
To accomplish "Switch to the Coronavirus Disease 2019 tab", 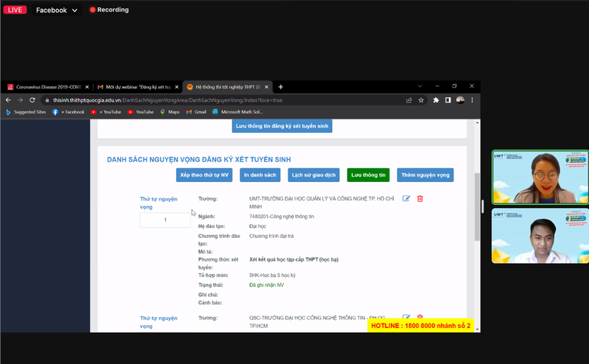I will tap(47, 87).
